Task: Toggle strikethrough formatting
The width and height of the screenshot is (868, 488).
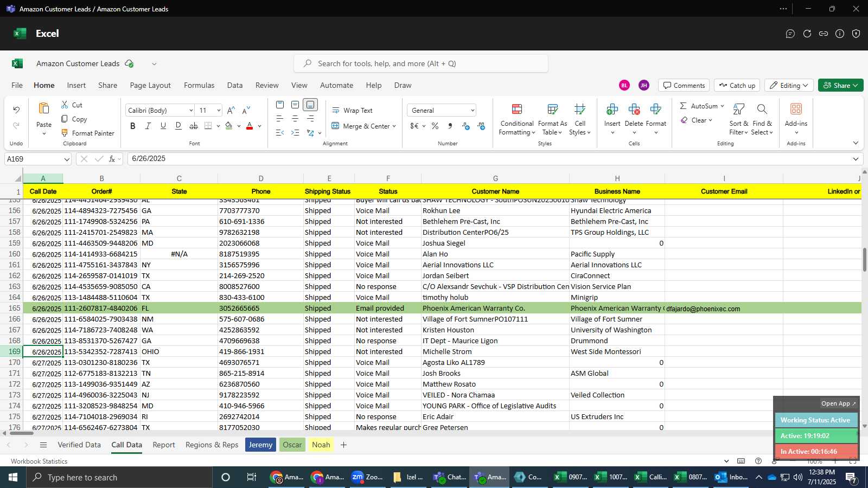Action: pyautogui.click(x=194, y=126)
